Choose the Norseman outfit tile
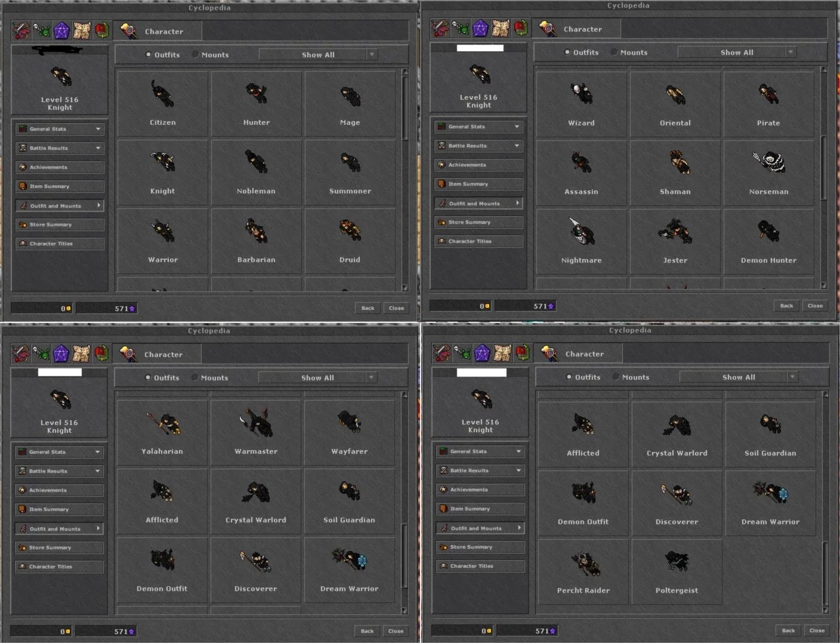 point(769,174)
